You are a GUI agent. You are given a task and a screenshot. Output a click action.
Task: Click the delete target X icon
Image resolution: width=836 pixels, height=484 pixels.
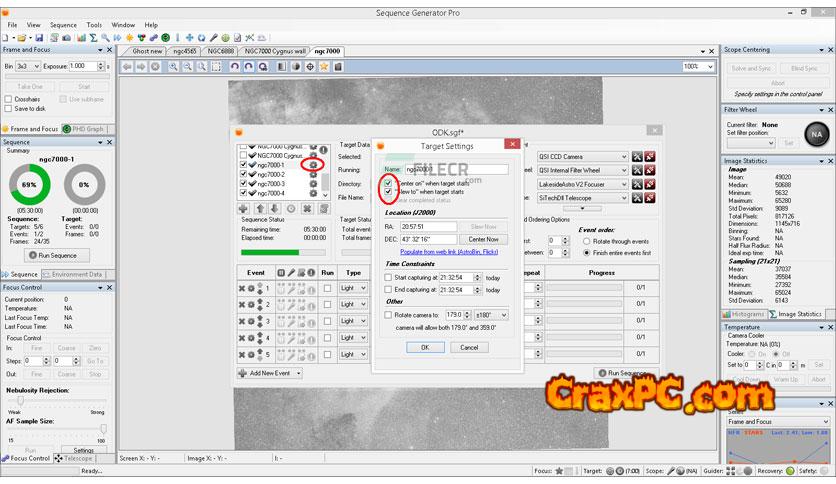(x=307, y=209)
